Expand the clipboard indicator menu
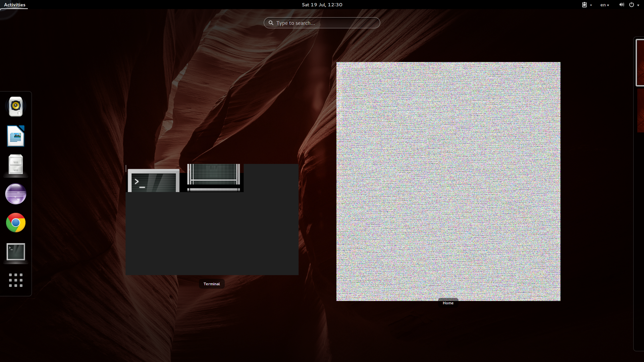644x362 pixels. tap(586, 5)
